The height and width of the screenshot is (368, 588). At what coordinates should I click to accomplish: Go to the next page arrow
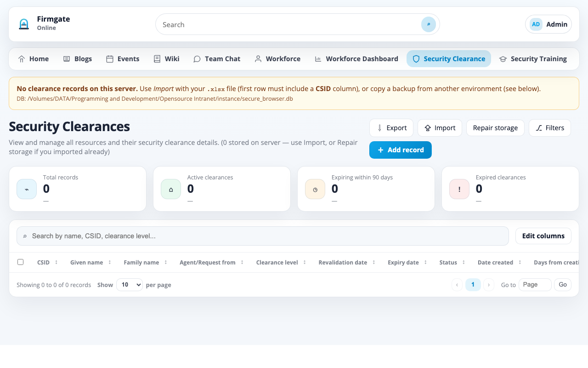[489, 285]
